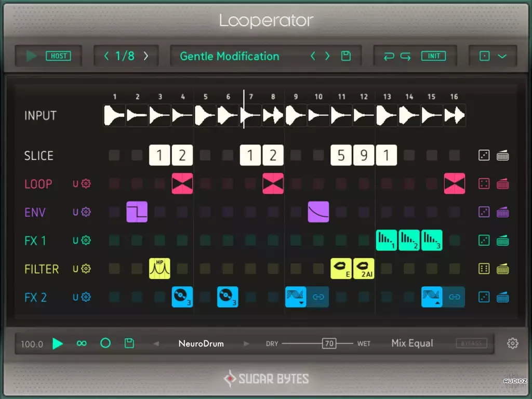Go to next sample after NeuroDrum

click(246, 344)
